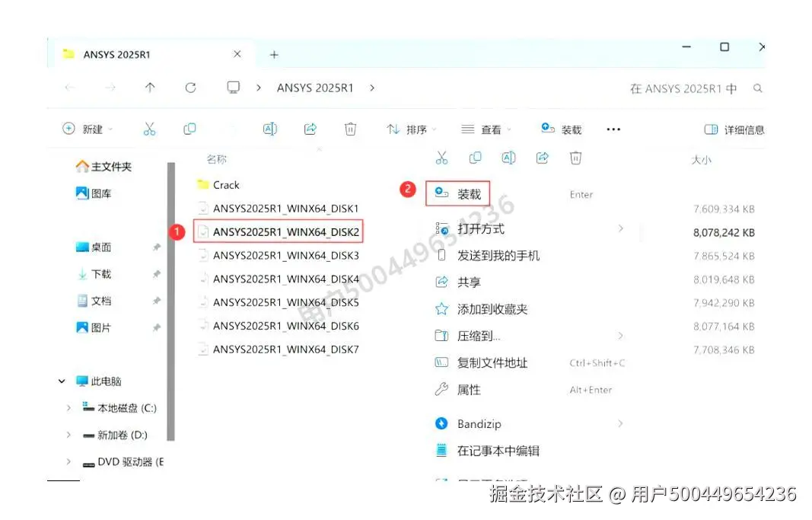Choose 属性 from the context menu
The height and width of the screenshot is (520, 812).
469,390
